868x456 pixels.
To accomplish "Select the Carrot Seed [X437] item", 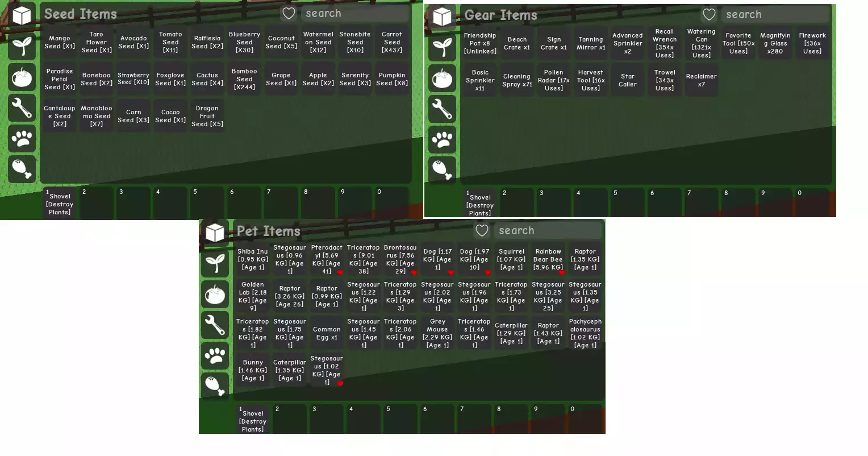I will click(392, 42).
